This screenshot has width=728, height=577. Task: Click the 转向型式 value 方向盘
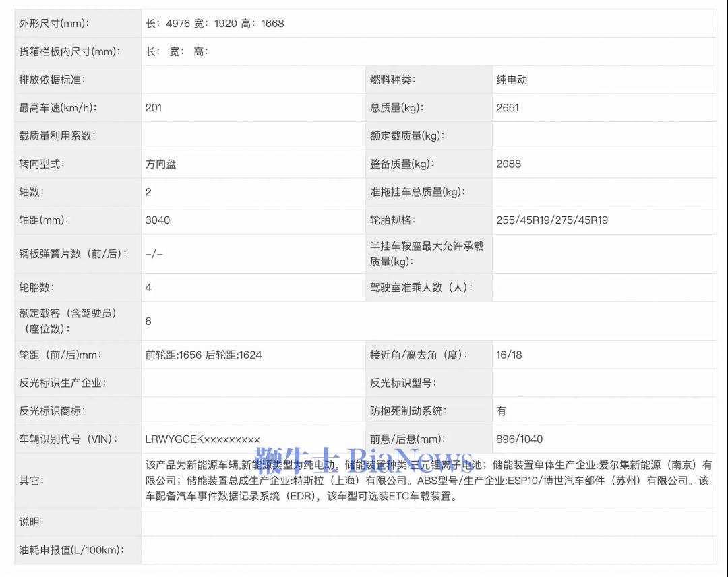[164, 164]
